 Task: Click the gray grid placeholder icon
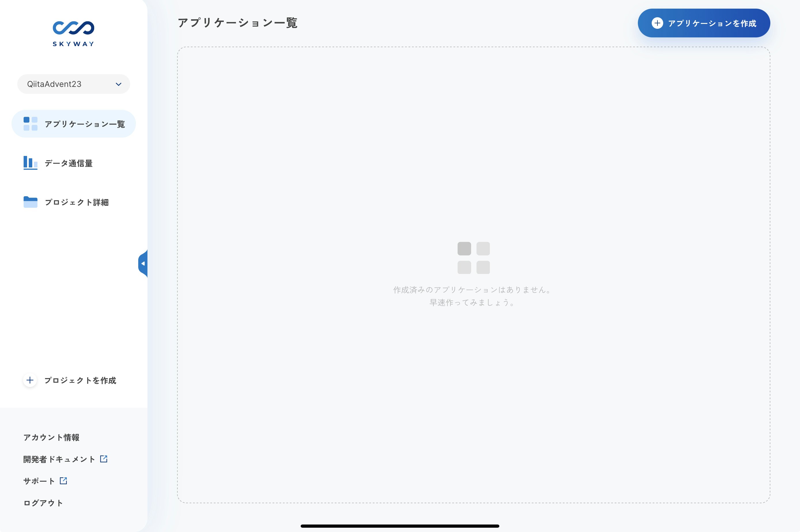[473, 258]
